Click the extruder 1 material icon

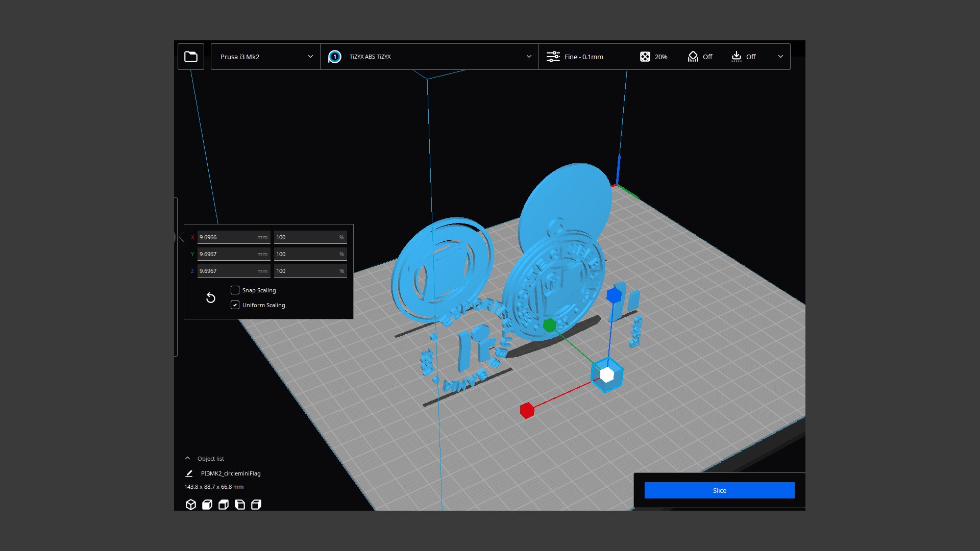point(335,57)
